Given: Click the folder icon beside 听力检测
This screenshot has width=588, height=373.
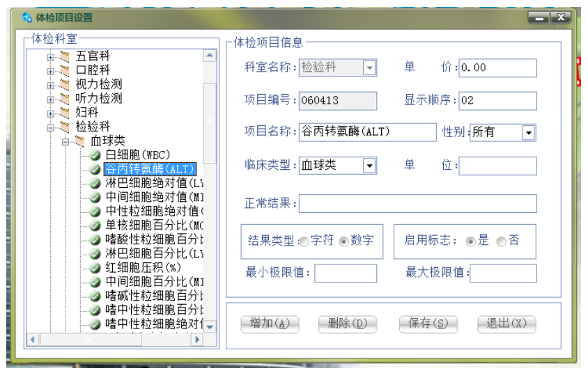Looking at the screenshot, I should tap(65, 99).
